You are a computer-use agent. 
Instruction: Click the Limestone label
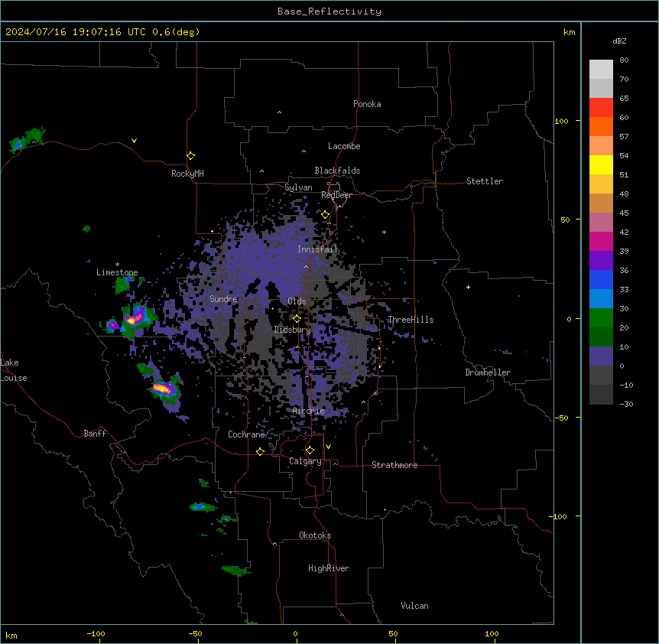click(x=117, y=272)
